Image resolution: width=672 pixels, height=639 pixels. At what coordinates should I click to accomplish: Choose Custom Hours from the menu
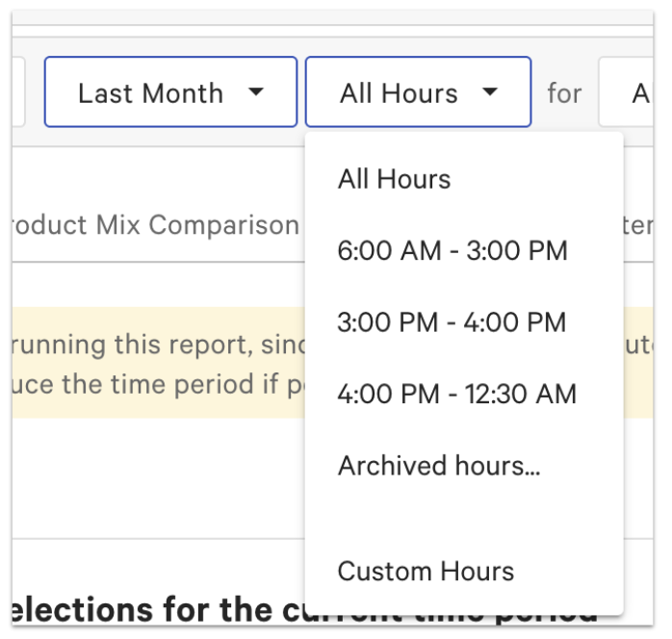pos(426,571)
